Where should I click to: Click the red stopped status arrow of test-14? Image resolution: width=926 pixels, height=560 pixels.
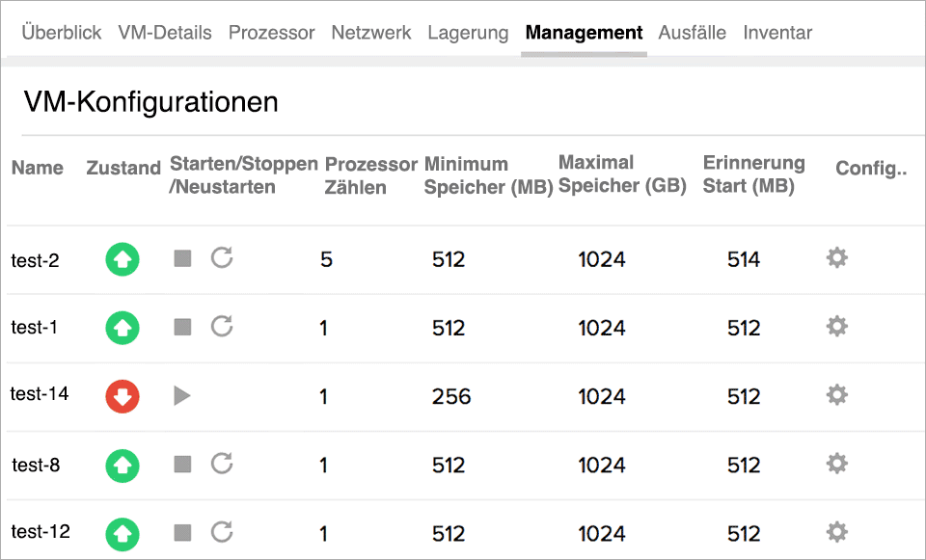tap(122, 396)
